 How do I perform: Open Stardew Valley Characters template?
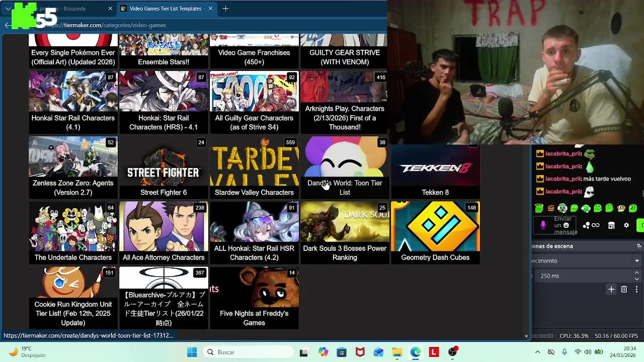(254, 167)
